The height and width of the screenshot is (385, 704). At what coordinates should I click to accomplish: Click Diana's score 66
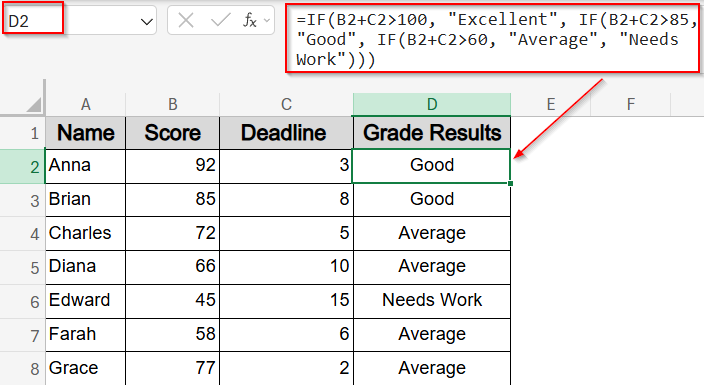click(x=172, y=267)
